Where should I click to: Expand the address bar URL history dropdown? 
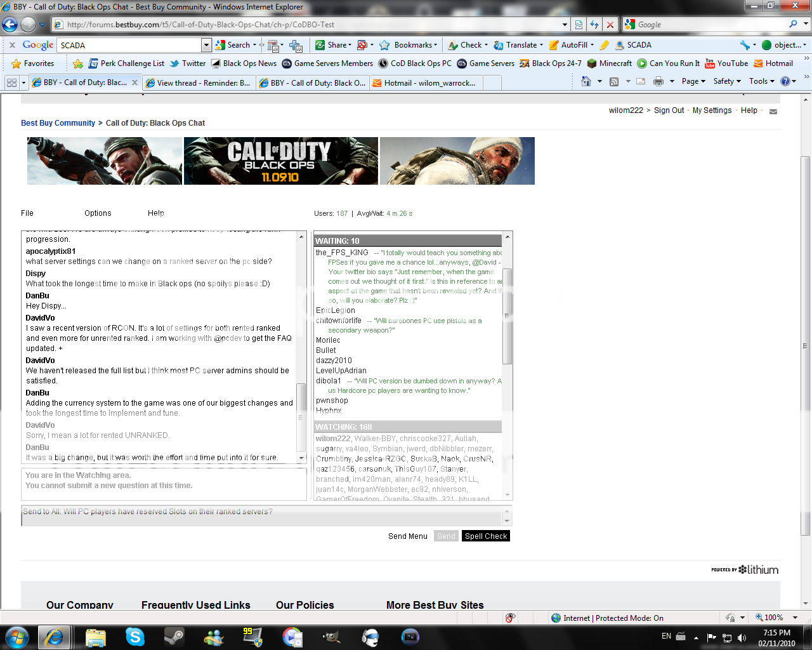coord(565,25)
